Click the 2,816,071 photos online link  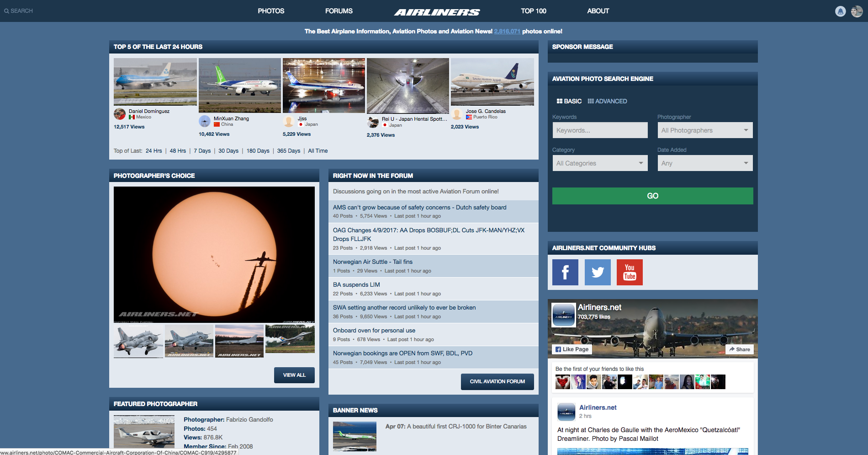[507, 32]
